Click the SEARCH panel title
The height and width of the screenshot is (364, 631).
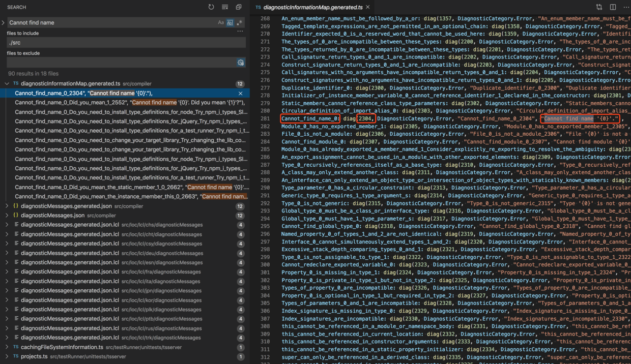(x=17, y=7)
